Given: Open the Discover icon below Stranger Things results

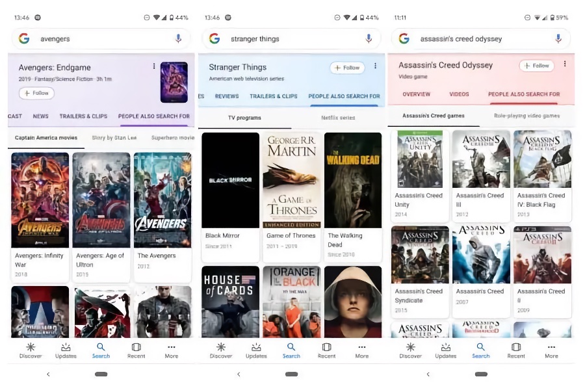Looking at the screenshot, I should tap(221, 350).
